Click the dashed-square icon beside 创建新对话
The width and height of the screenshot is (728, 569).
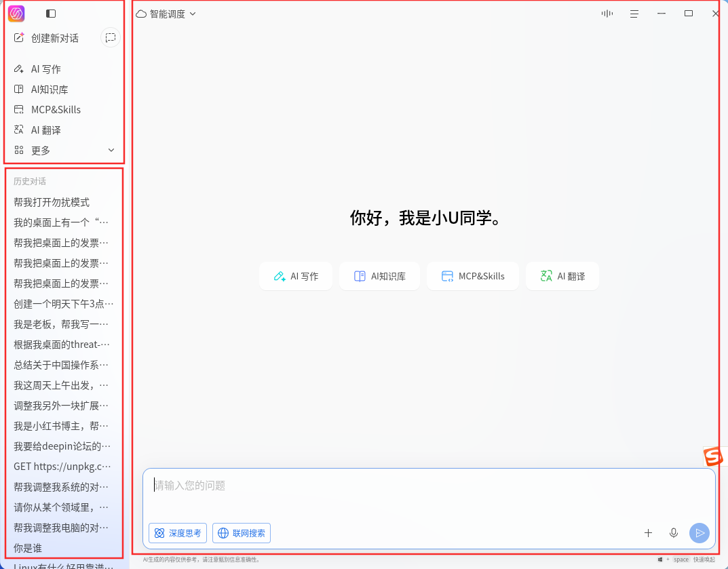[111, 37]
